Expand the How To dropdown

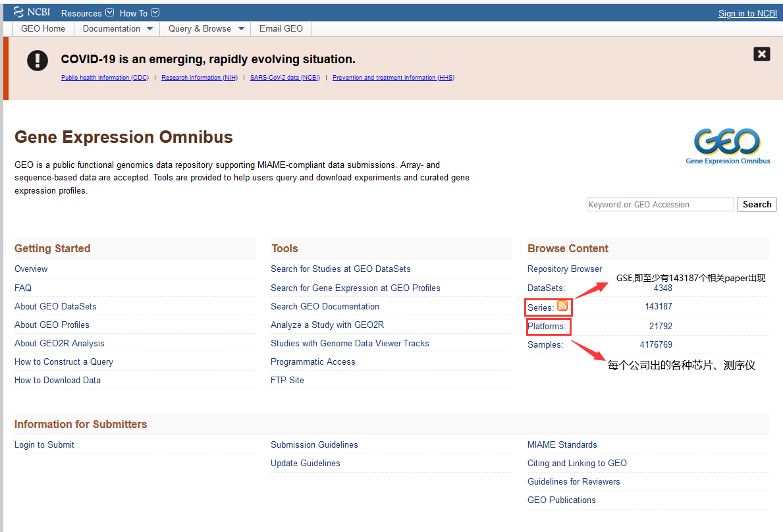pyautogui.click(x=140, y=13)
